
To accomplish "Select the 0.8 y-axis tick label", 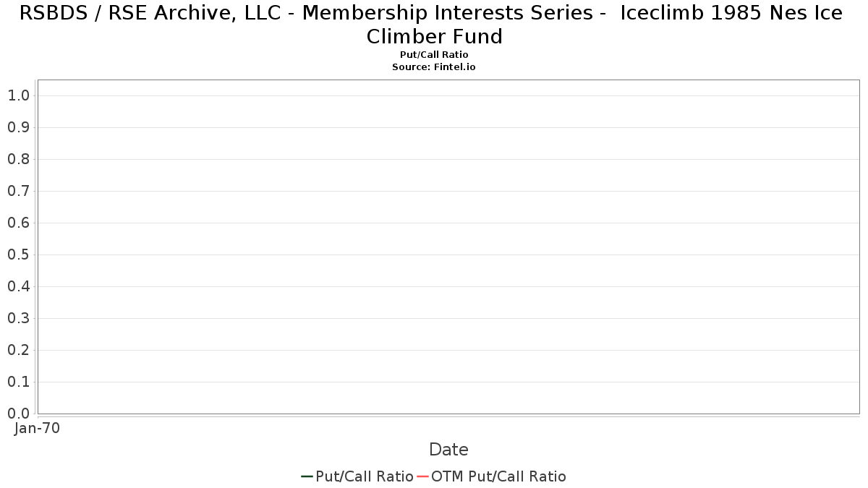I will 18,159.
